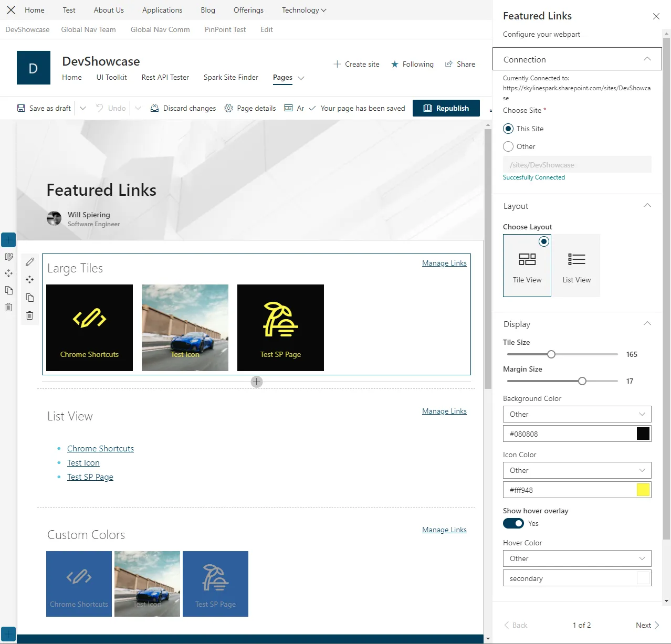Click the Analytics chart icon

pyautogui.click(x=288, y=108)
